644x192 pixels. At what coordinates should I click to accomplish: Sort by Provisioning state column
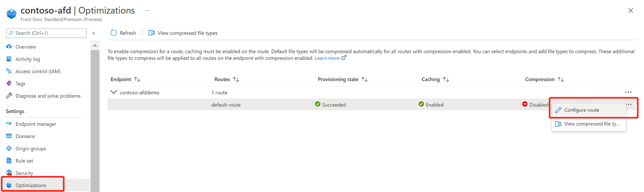(364, 80)
